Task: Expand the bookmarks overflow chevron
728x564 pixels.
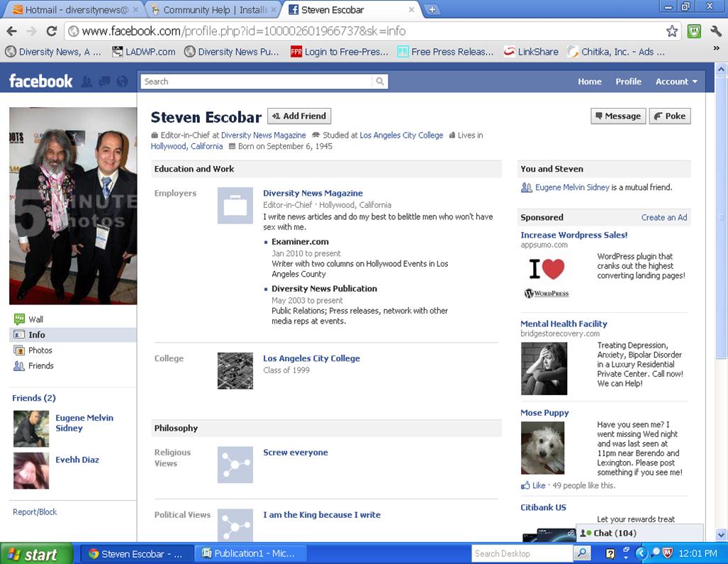Action: click(716, 48)
